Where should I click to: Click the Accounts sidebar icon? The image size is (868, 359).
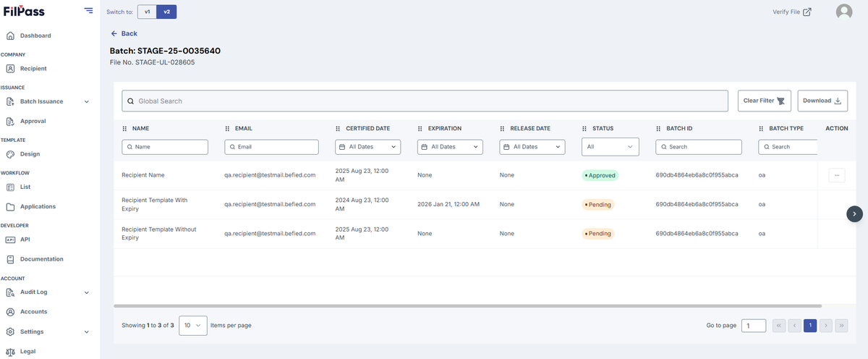(10, 312)
